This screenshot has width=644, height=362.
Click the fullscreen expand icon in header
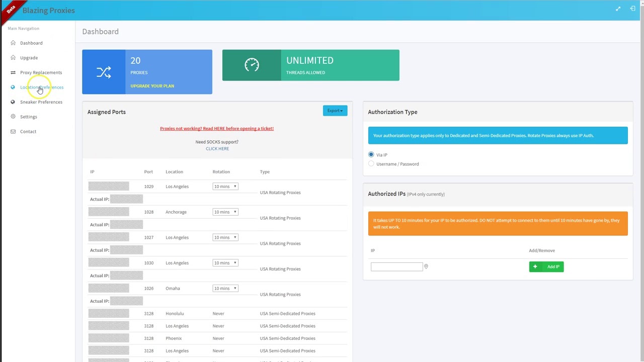click(618, 9)
